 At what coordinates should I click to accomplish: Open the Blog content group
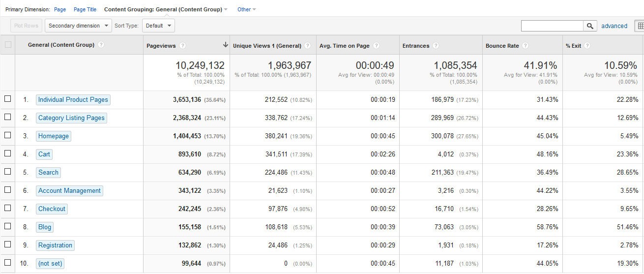click(x=45, y=227)
